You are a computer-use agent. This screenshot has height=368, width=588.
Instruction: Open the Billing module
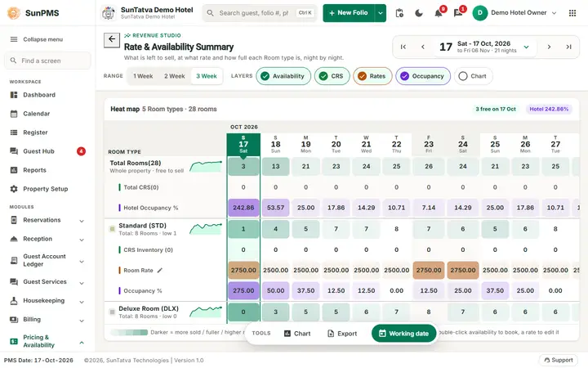tap(47, 320)
